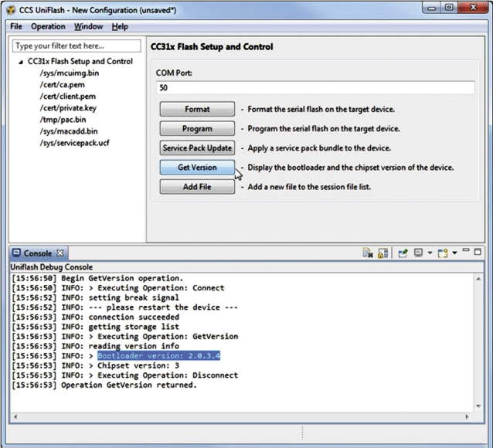Image resolution: width=493 pixels, height=448 pixels.
Task: Toggle the console scroll lock icon
Action: pos(382,253)
